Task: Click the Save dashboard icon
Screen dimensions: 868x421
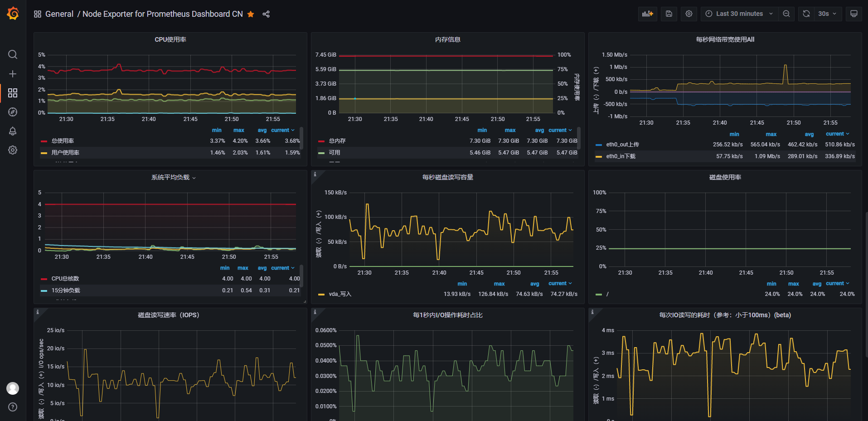Action: pyautogui.click(x=669, y=14)
